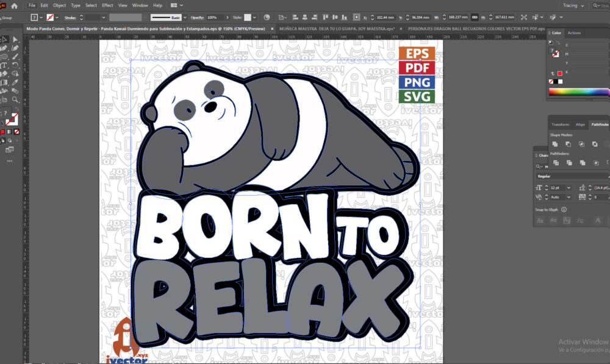Click the Recolor Artwork globe icon
The image size is (610, 364).
[x=267, y=17]
